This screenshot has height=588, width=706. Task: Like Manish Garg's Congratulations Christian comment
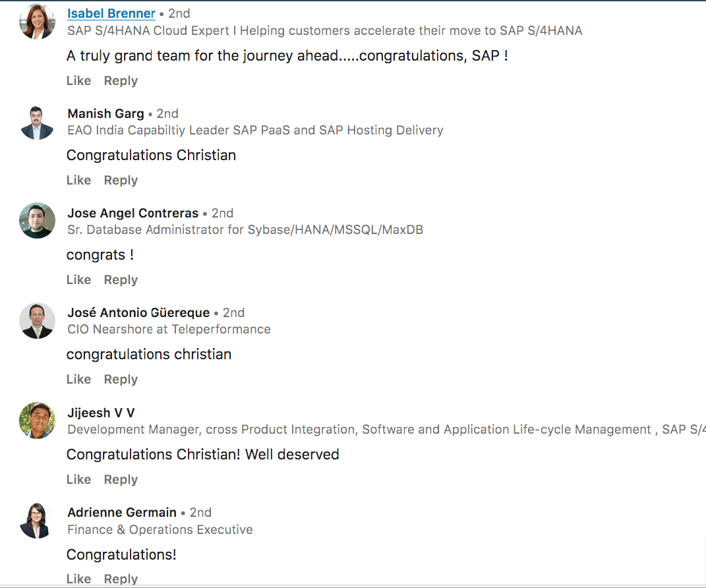point(79,180)
